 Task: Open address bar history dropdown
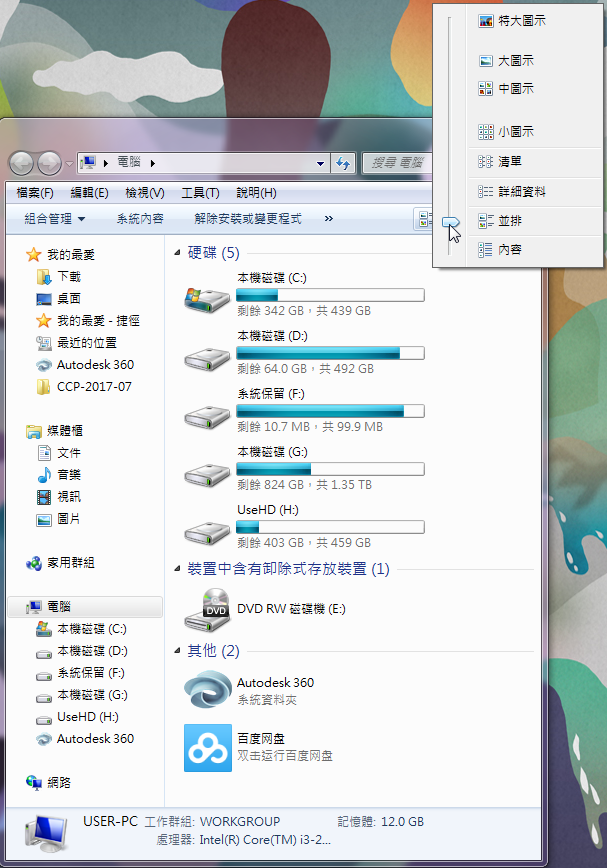coord(320,164)
